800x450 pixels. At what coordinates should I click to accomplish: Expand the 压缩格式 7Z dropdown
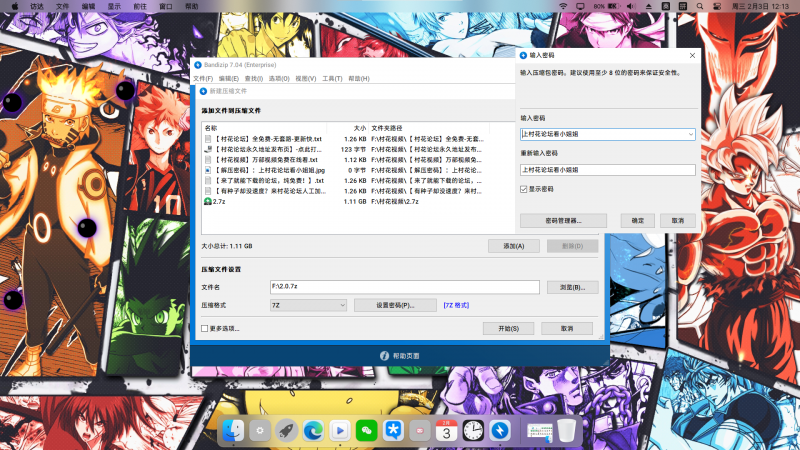341,305
